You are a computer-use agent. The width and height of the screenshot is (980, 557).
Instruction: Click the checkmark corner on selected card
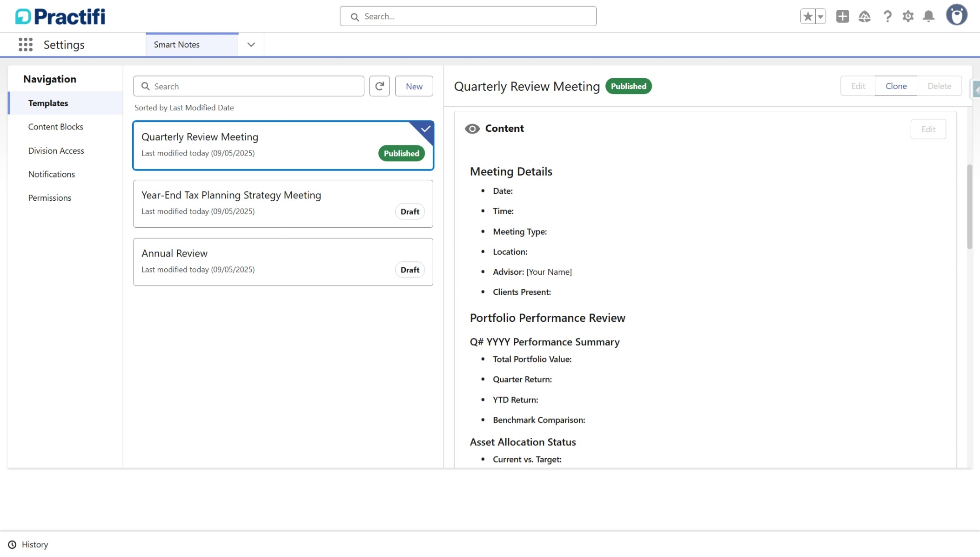click(x=425, y=129)
